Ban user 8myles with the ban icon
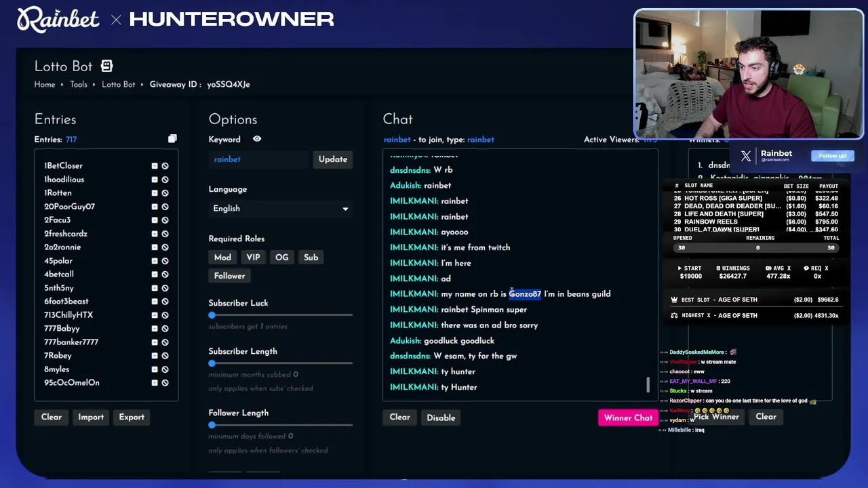The height and width of the screenshot is (488, 868). click(165, 369)
